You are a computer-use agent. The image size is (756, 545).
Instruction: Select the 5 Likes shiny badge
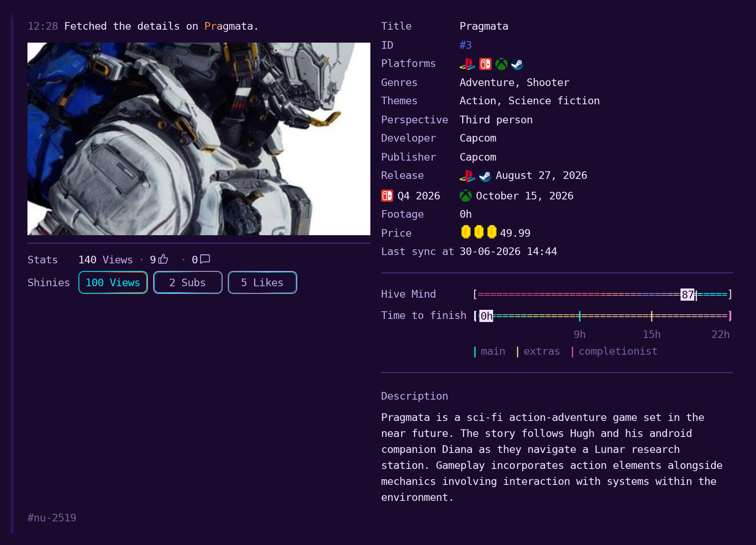coord(262,282)
